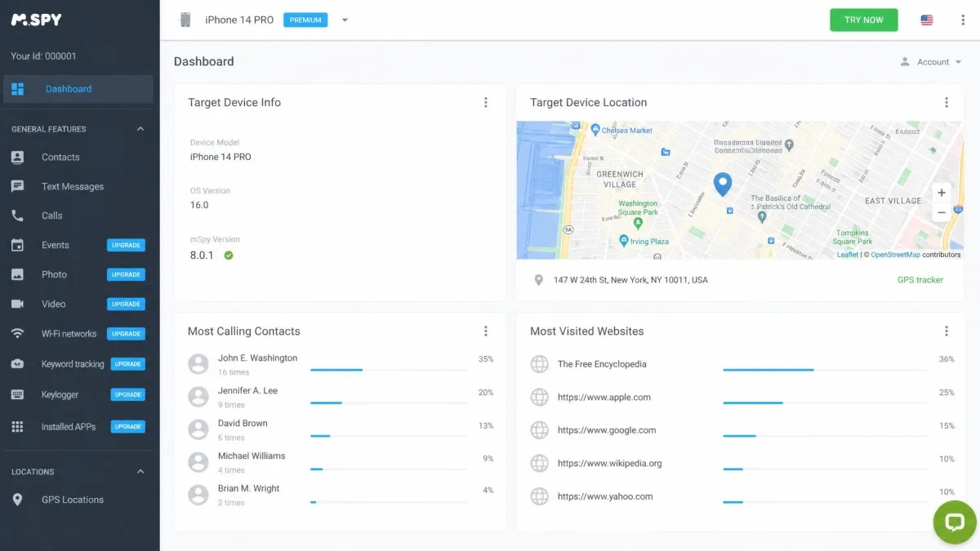The height and width of the screenshot is (551, 980).
Task: Click https://www.google.com website entry
Action: pyautogui.click(x=607, y=430)
